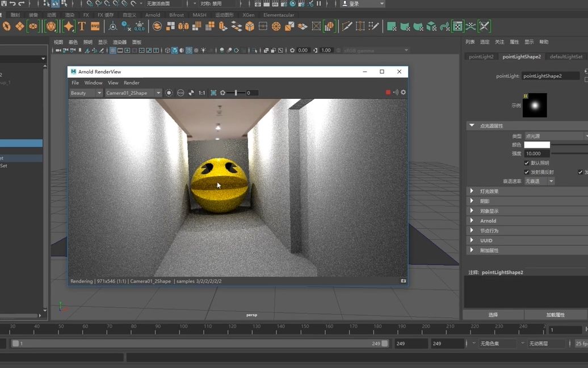
Task: Click the red stop render button in RenderView
Action: (x=388, y=92)
